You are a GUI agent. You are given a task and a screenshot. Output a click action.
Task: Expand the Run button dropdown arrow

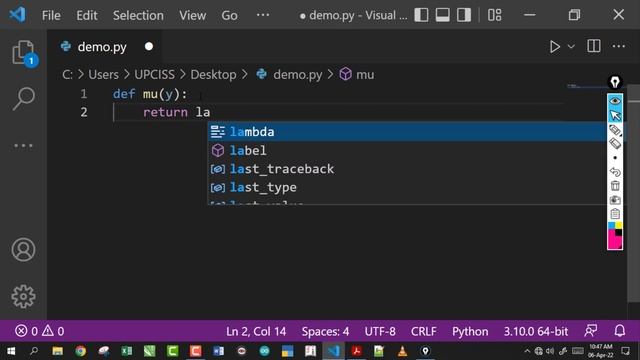tap(571, 47)
